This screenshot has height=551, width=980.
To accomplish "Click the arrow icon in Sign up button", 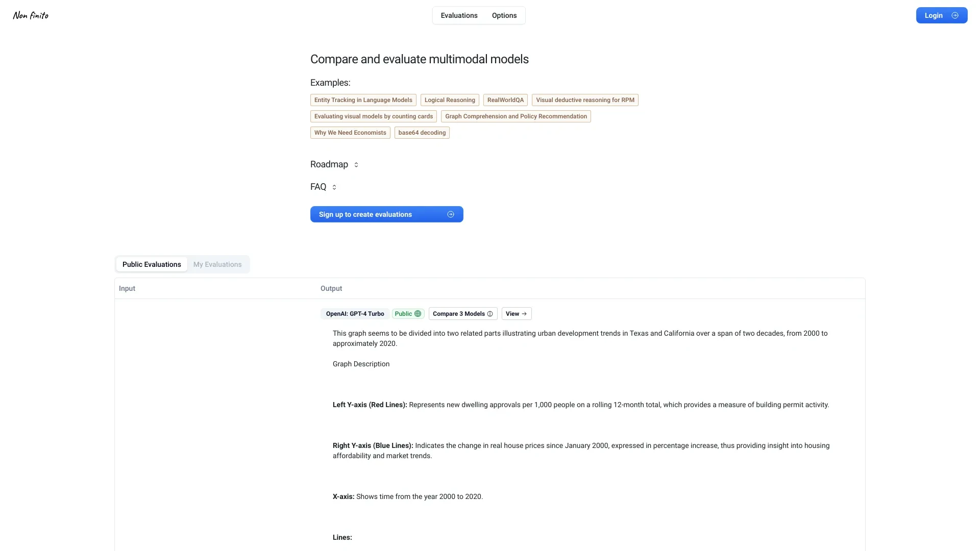I will point(451,214).
